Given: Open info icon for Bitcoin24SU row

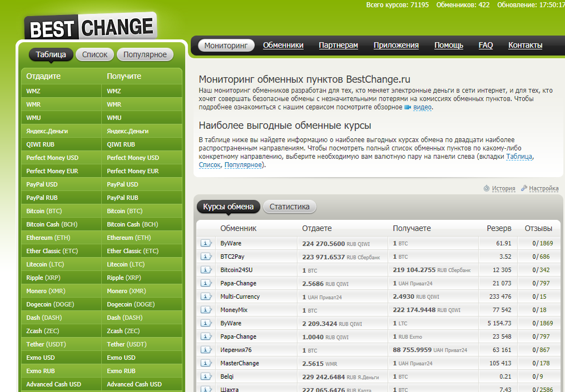Looking at the screenshot, I should (206, 270).
